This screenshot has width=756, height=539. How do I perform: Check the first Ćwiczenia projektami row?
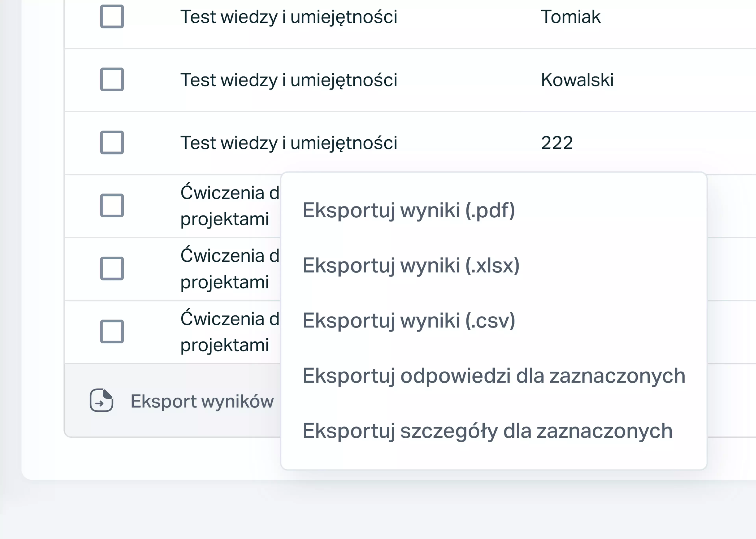pyautogui.click(x=112, y=205)
